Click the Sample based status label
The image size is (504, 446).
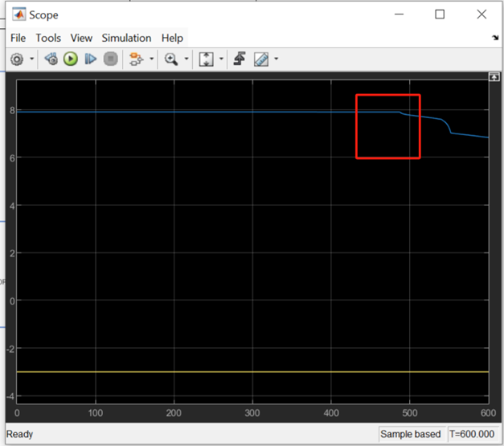pos(411,434)
